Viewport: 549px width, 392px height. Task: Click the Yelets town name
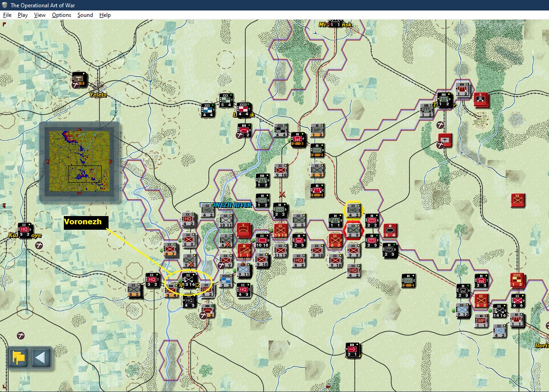(x=98, y=95)
